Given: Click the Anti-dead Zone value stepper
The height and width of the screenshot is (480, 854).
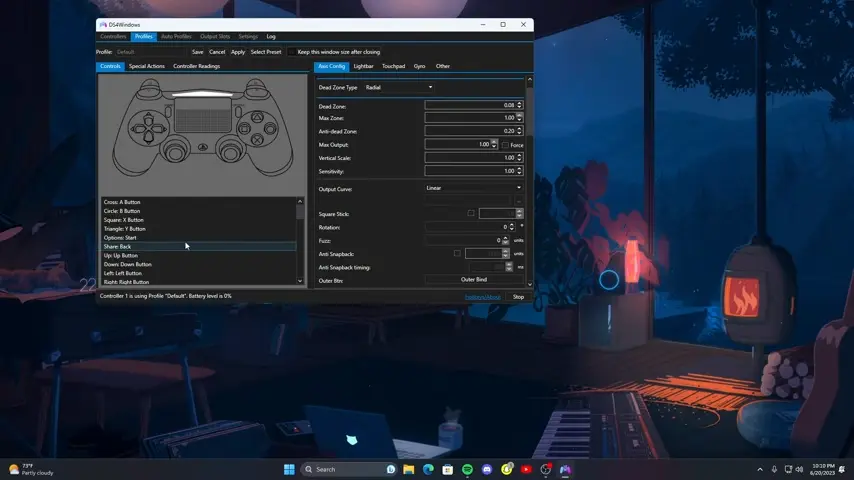Looking at the screenshot, I should tap(519, 131).
